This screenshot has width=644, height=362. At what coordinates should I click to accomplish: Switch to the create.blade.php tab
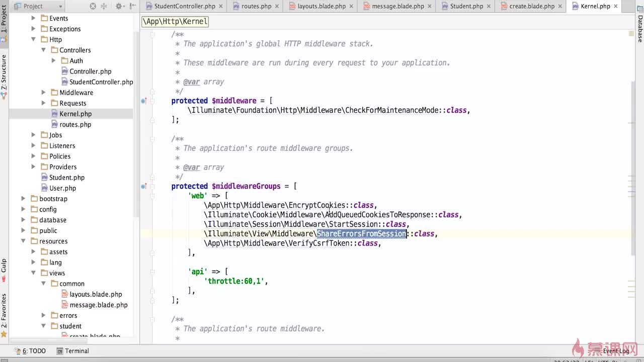pyautogui.click(x=531, y=7)
